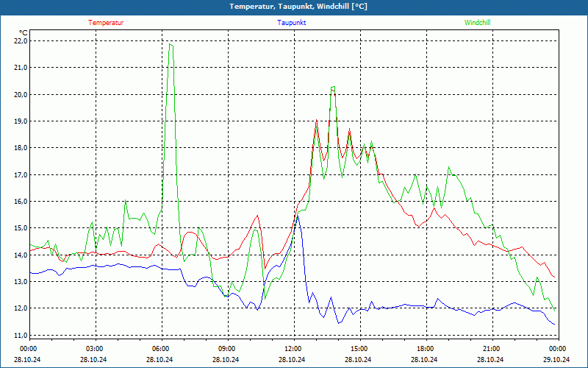Click the red Temperatur legend label
The height and width of the screenshot is (368, 588).
point(106,23)
